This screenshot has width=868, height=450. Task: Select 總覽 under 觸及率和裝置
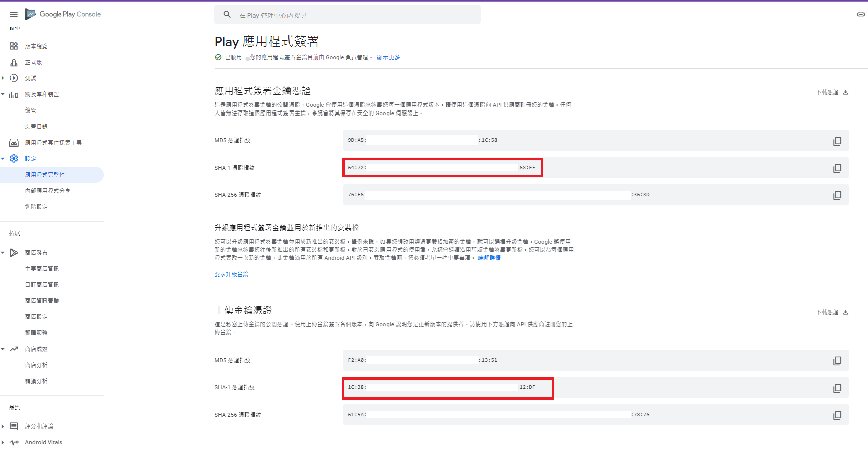pos(31,110)
